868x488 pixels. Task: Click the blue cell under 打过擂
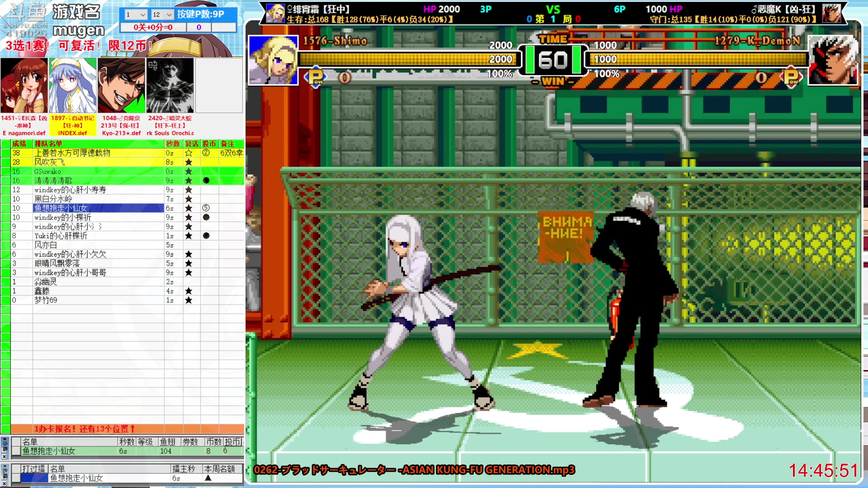34,478
